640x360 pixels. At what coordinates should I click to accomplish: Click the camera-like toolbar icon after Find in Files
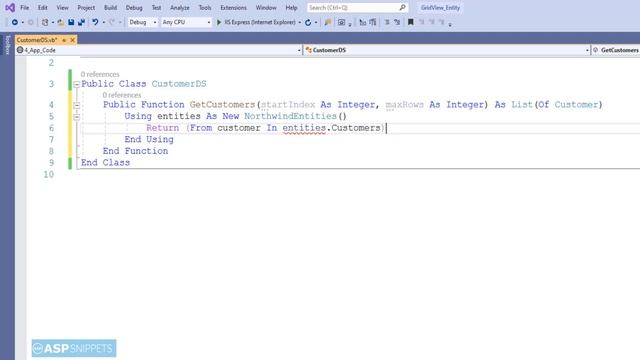coord(342,22)
